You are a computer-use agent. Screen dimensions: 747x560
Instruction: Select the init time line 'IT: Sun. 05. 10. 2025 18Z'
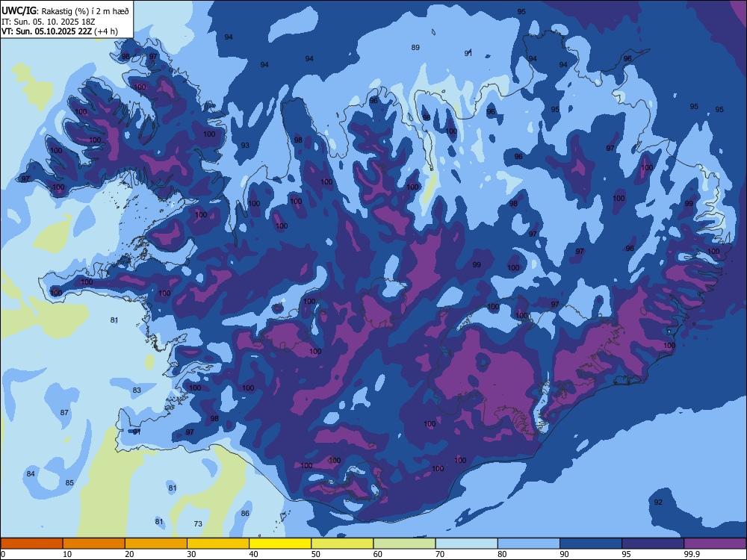[48, 22]
